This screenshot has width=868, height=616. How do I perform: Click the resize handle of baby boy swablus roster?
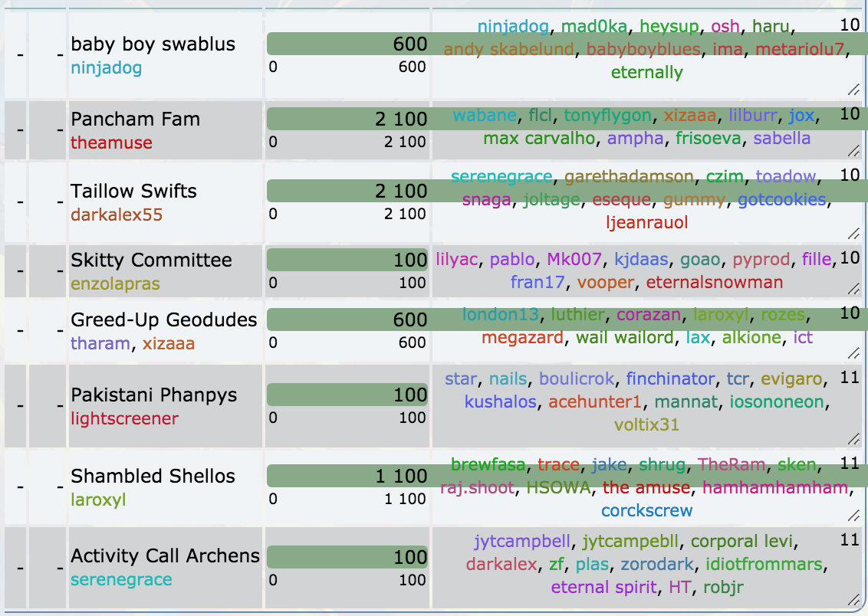click(x=853, y=90)
